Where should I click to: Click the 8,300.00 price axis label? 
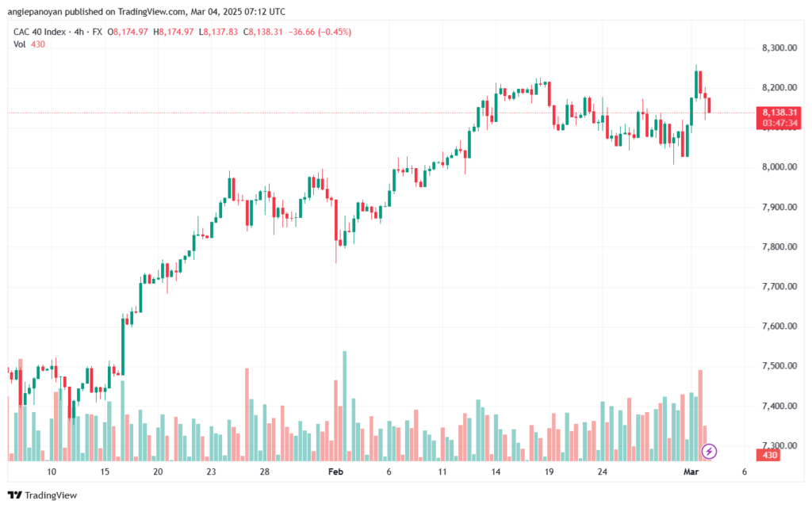[x=779, y=48]
